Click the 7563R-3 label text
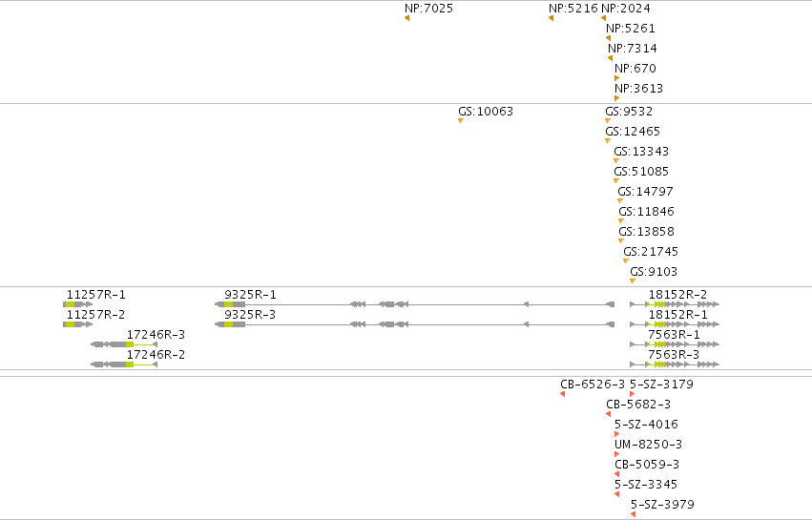Screen dimensions: 812x520 pos(674,355)
